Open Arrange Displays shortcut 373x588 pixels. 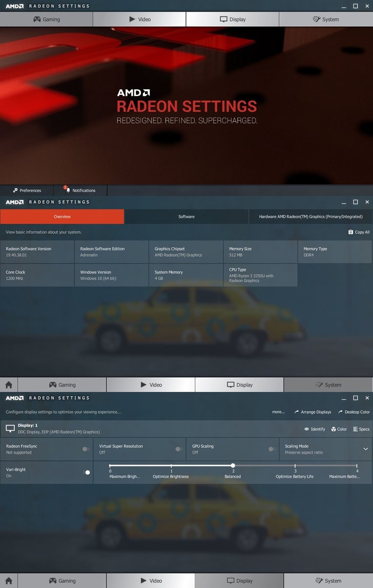click(x=313, y=412)
